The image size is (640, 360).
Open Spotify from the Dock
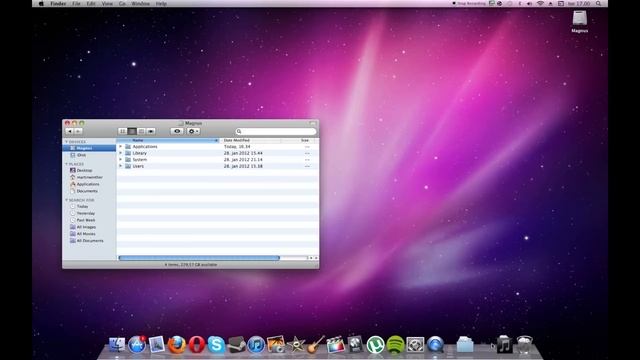[395, 345]
